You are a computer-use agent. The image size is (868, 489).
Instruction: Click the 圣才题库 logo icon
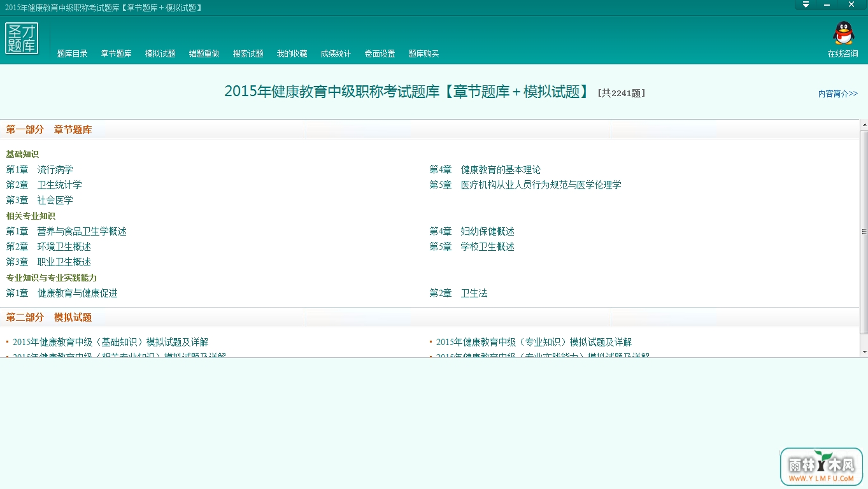(22, 38)
